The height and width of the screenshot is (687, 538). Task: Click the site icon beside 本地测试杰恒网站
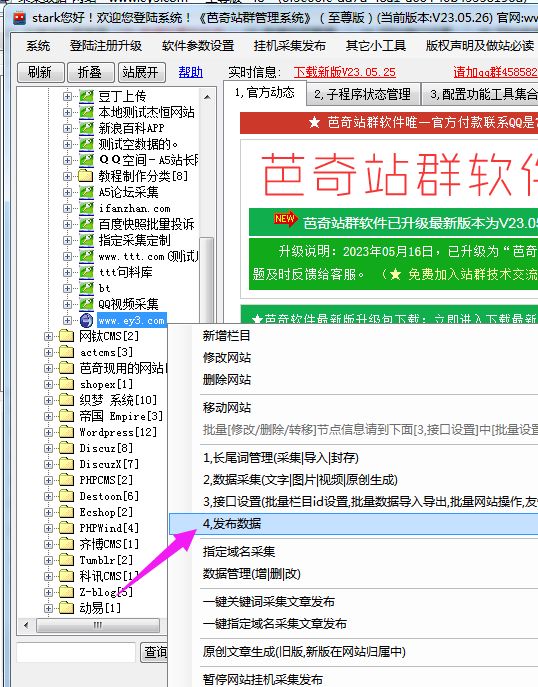point(86,112)
